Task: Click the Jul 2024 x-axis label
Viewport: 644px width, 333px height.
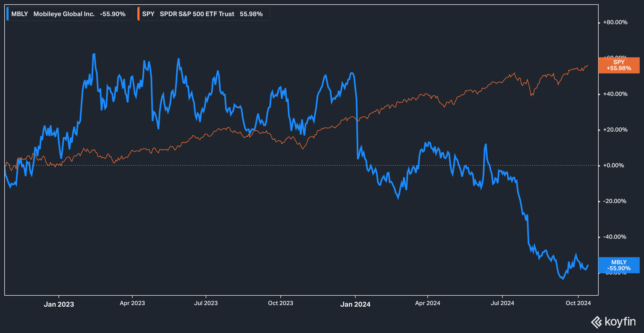Action: click(x=502, y=303)
